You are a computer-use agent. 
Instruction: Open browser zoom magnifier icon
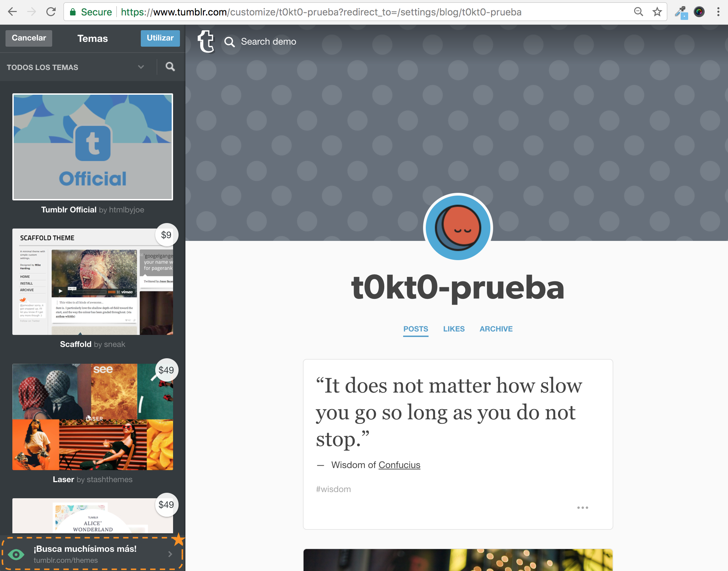[638, 12]
